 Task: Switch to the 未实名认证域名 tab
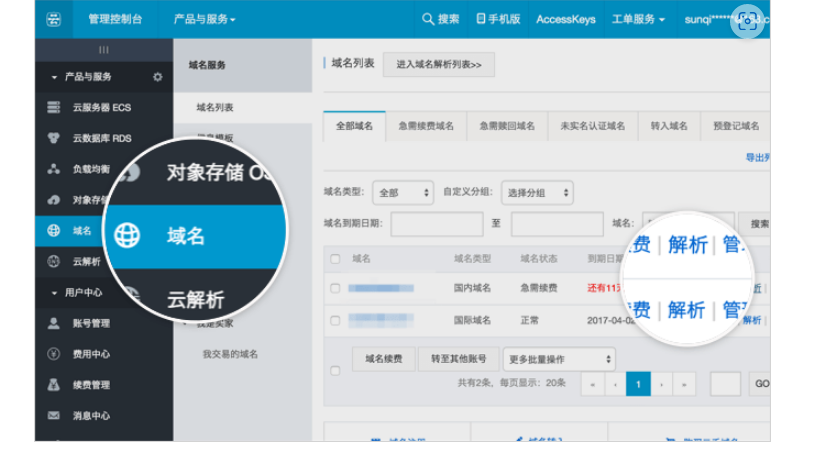click(592, 126)
